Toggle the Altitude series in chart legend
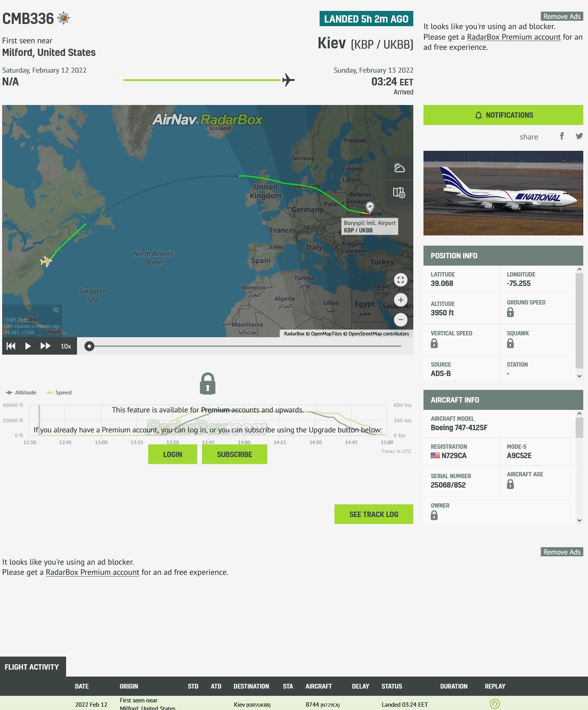The height and width of the screenshot is (710, 588). (x=21, y=392)
